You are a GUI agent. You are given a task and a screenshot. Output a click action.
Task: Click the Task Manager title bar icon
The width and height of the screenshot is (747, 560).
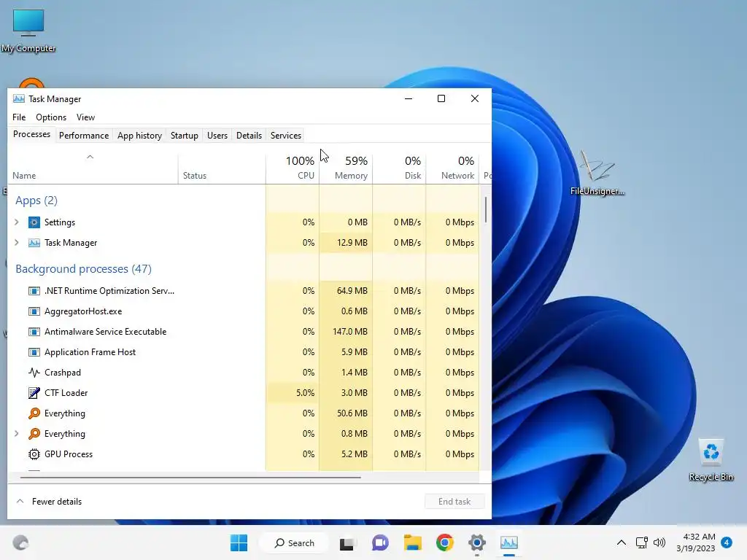click(18, 99)
